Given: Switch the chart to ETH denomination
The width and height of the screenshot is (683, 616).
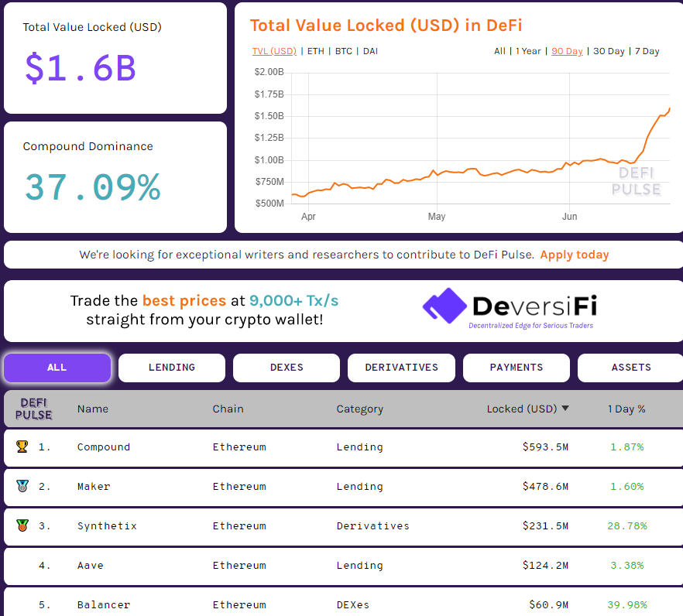Looking at the screenshot, I should tap(315, 51).
